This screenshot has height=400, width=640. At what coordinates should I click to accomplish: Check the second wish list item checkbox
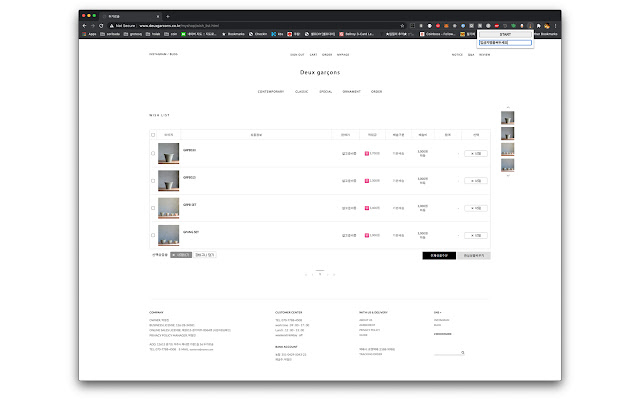click(153, 181)
